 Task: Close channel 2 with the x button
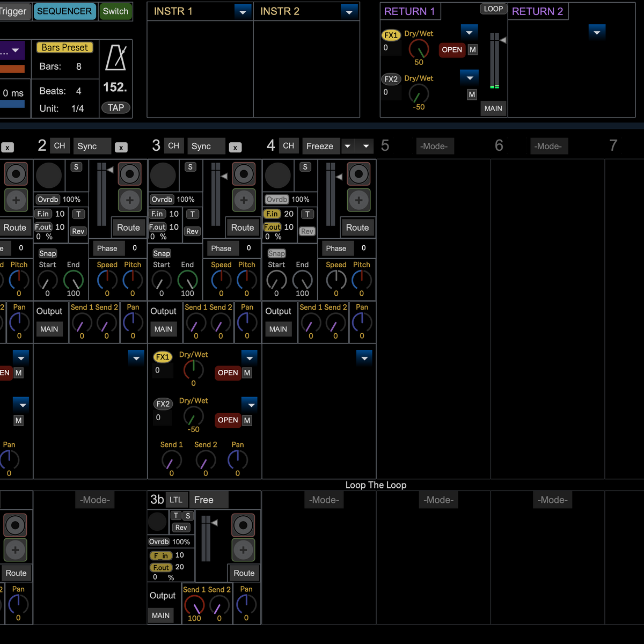pyautogui.click(x=121, y=148)
